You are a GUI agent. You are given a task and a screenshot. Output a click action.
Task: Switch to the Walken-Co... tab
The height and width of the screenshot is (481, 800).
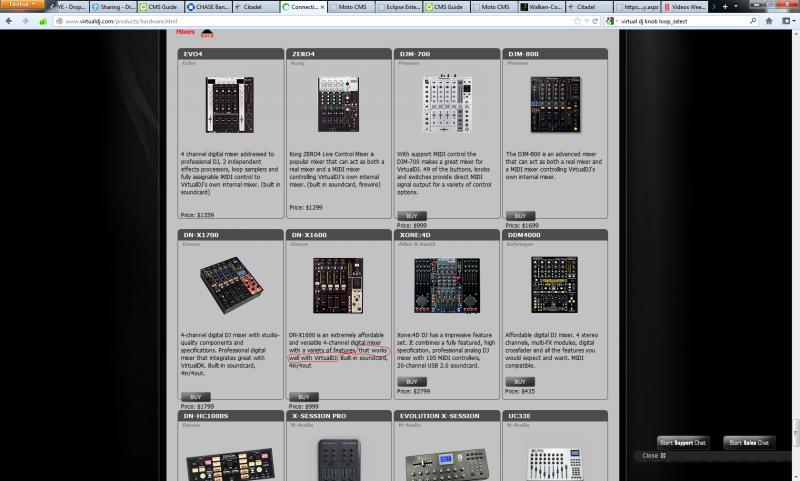pos(542,7)
